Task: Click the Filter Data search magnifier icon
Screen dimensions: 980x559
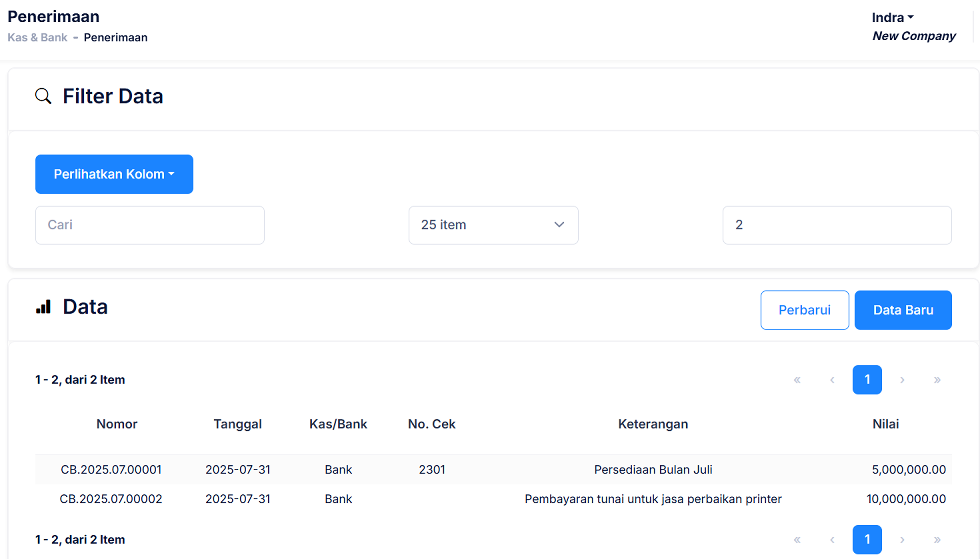Action: (x=43, y=96)
